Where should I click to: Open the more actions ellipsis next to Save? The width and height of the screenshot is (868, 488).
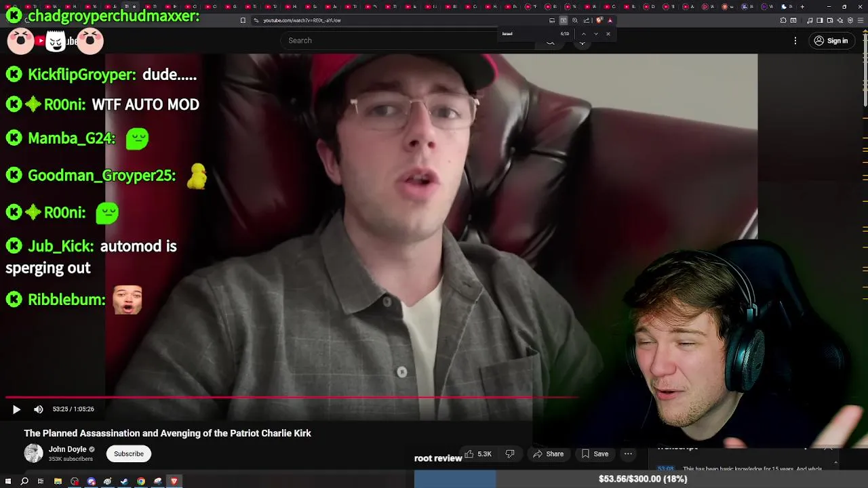click(x=628, y=454)
